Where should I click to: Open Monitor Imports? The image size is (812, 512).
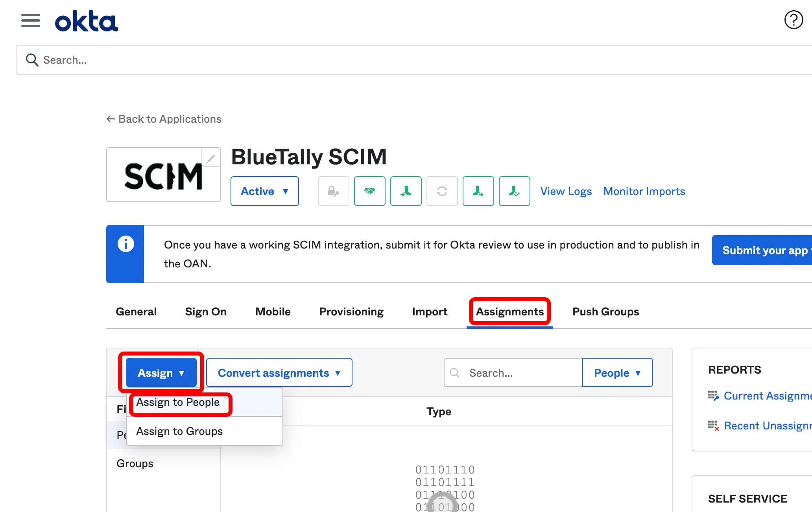[644, 191]
